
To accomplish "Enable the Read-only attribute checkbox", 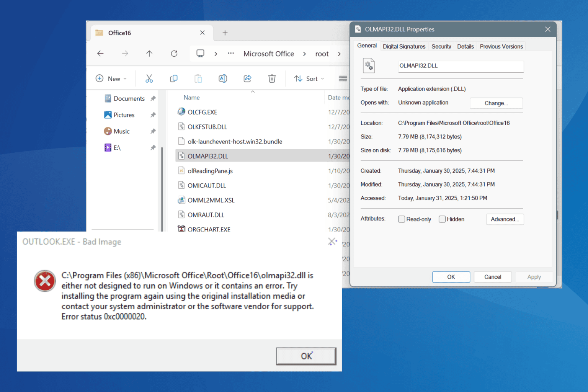I will click(x=402, y=219).
